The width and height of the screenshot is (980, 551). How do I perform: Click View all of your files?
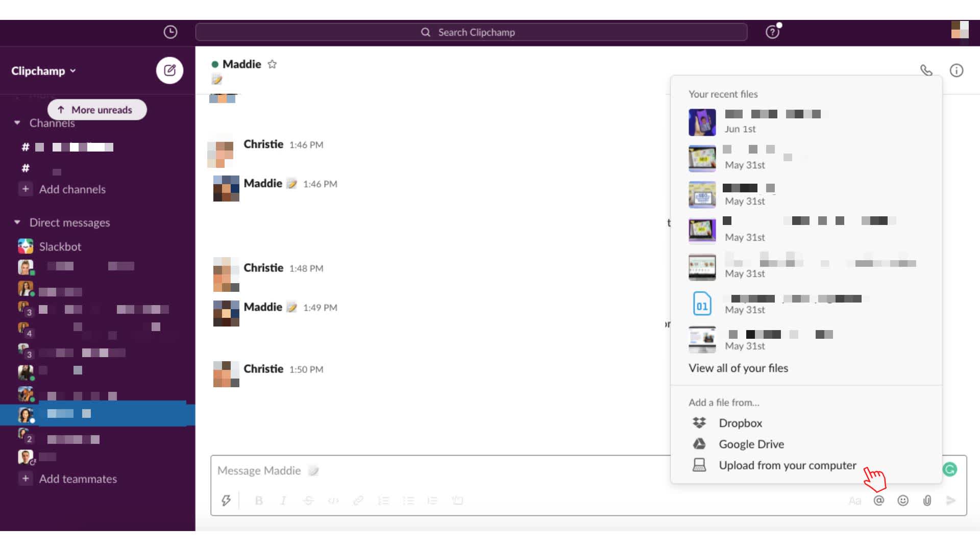738,368
